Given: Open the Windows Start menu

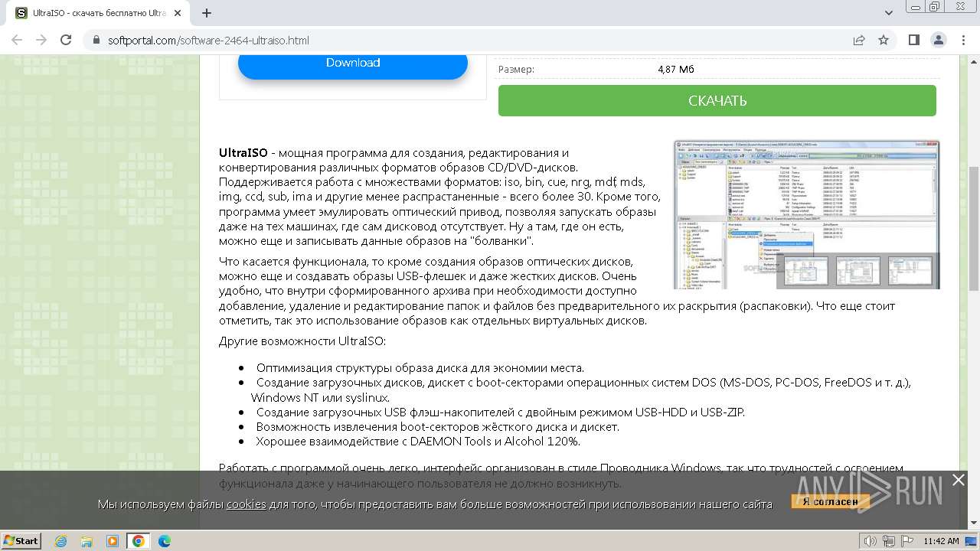Looking at the screenshot, I should pyautogui.click(x=21, y=540).
